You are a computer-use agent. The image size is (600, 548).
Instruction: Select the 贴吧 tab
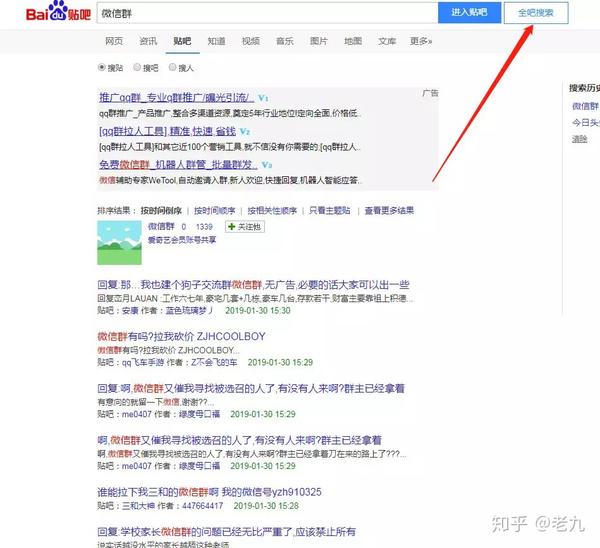(182, 41)
